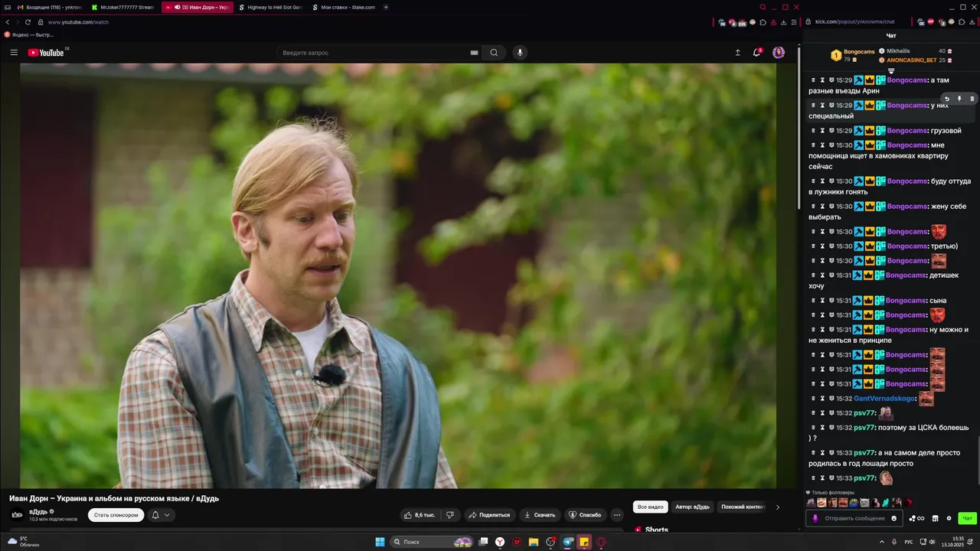This screenshot has height=551, width=980.
Task: Open the on-screen keyboard in the search box
Action: [x=474, y=53]
